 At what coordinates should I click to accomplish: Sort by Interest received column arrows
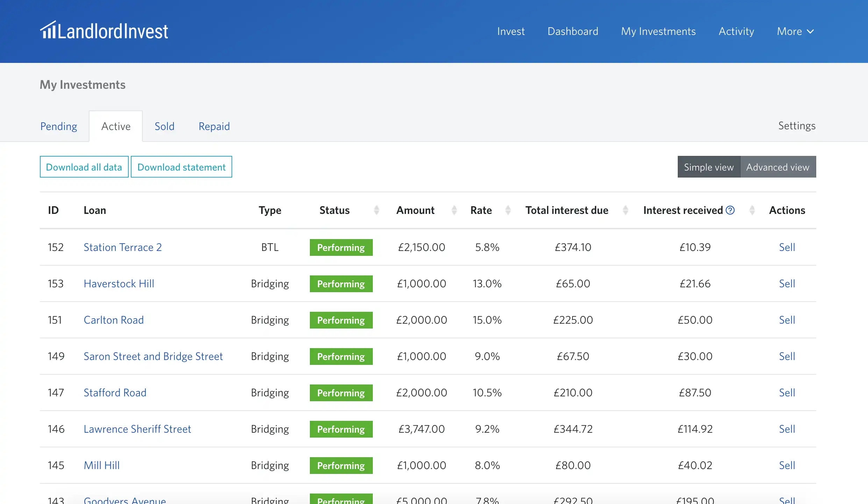click(752, 210)
